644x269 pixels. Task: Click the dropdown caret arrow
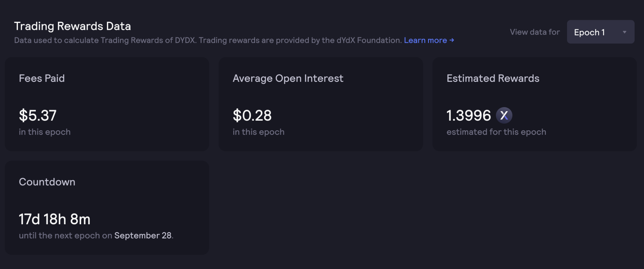[625, 32]
